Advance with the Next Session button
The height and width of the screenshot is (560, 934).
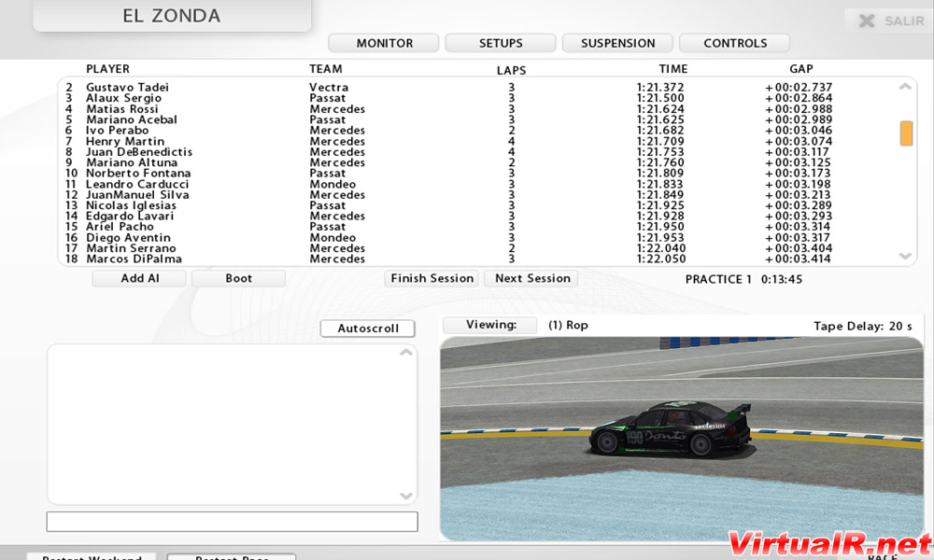(532, 278)
